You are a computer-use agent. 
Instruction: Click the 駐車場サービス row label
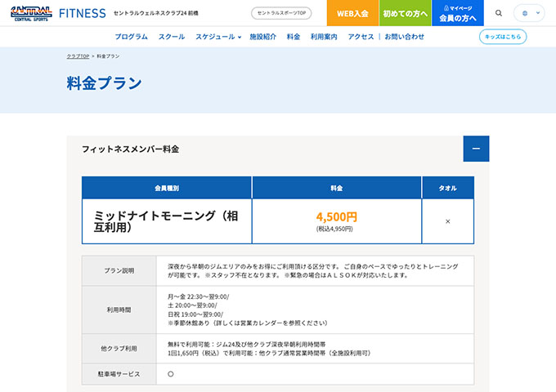coord(119,374)
